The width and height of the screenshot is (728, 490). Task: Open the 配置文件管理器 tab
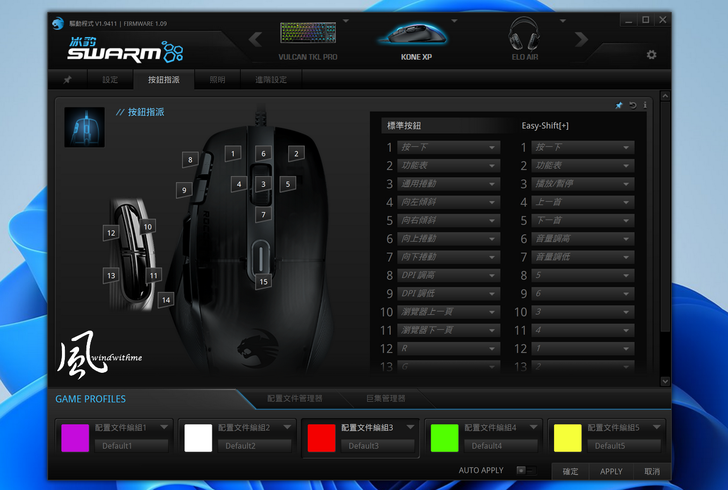click(295, 399)
